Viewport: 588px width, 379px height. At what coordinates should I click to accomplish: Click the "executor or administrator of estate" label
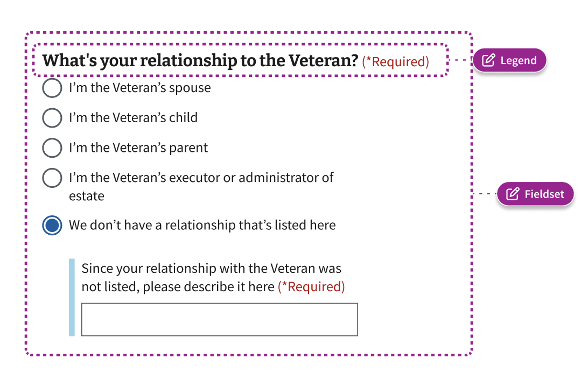point(201,186)
